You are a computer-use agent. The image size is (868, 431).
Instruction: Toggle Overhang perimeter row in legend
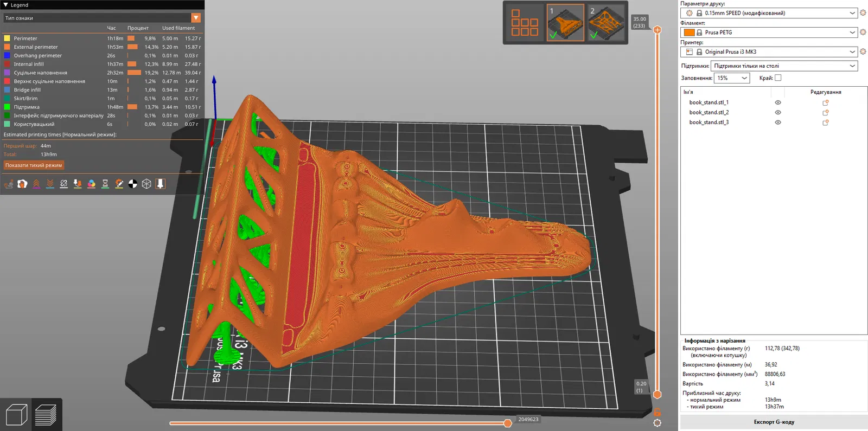click(x=102, y=56)
